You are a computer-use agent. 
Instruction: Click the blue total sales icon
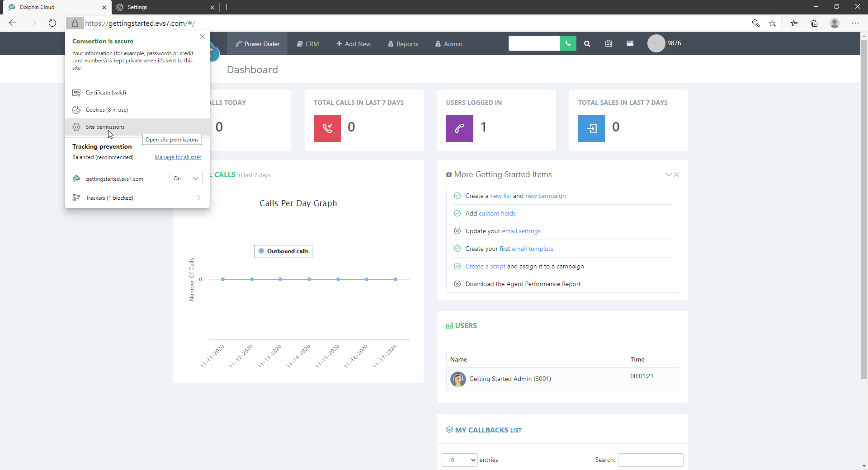tap(592, 128)
